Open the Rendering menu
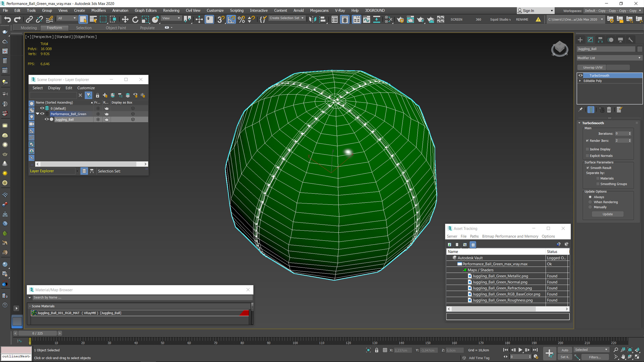 [x=171, y=10]
